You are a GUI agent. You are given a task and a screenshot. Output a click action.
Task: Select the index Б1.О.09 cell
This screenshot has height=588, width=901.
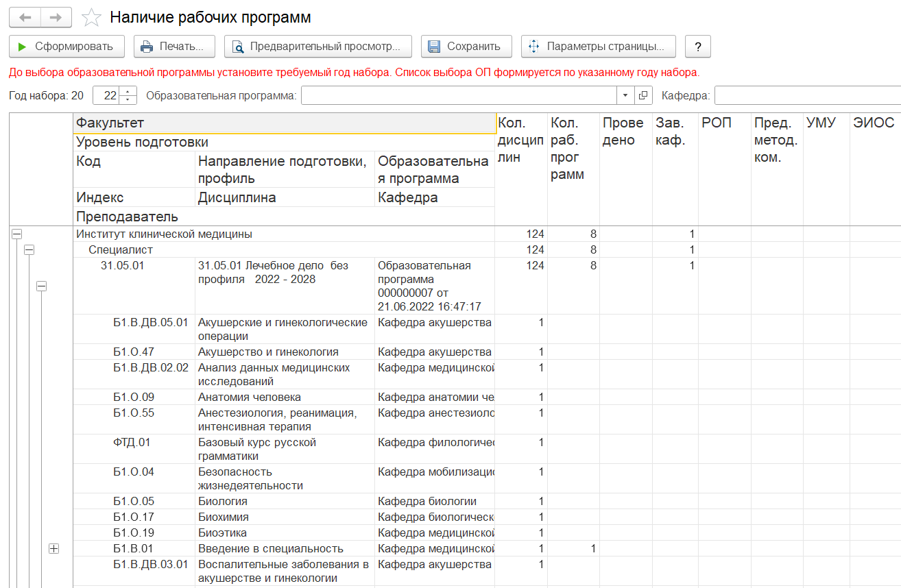coord(134,397)
